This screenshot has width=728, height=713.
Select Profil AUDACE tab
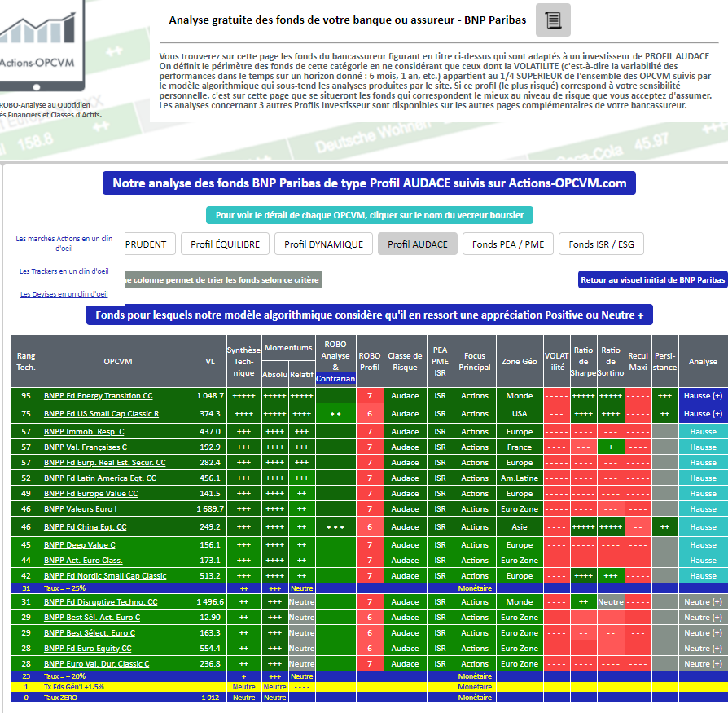(418, 244)
